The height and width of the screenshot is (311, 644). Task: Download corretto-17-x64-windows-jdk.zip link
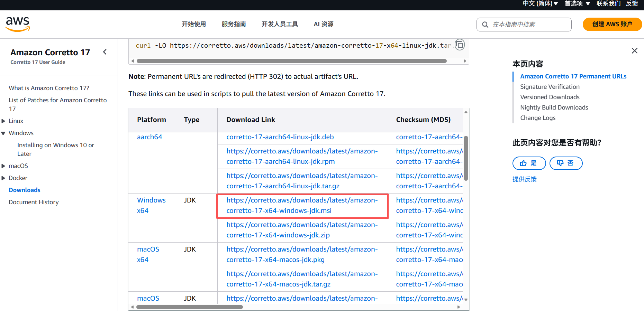(302, 230)
